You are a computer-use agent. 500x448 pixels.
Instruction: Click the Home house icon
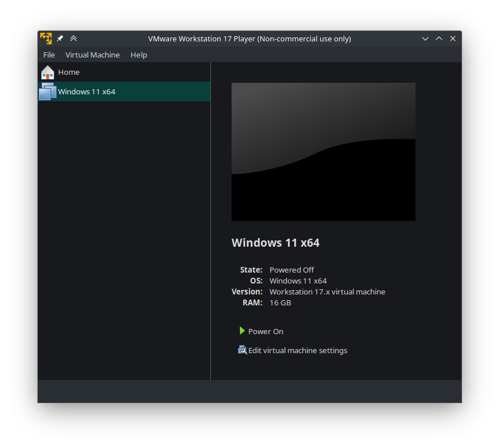[x=48, y=72]
